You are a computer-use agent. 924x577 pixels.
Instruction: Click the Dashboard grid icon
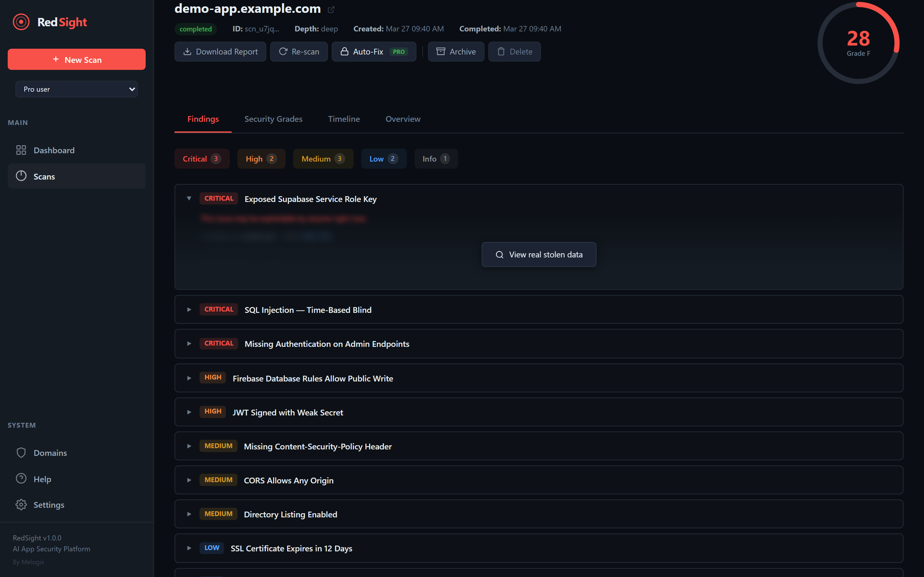click(21, 150)
